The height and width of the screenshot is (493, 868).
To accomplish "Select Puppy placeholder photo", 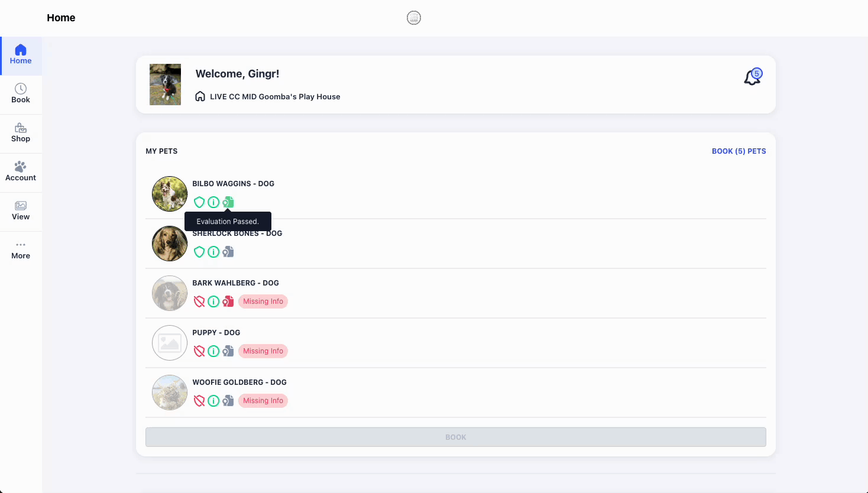I will pos(170,343).
